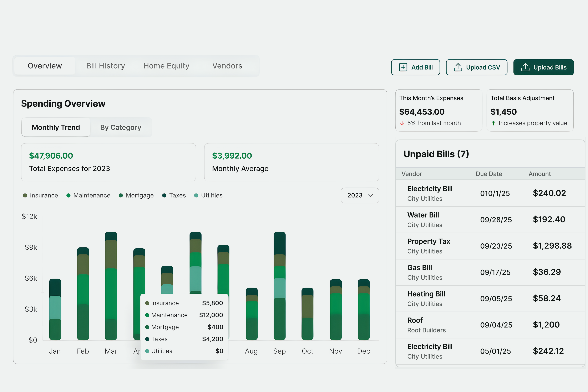Toggle the Utilities series in the legend
The image size is (588, 392).
tap(208, 195)
